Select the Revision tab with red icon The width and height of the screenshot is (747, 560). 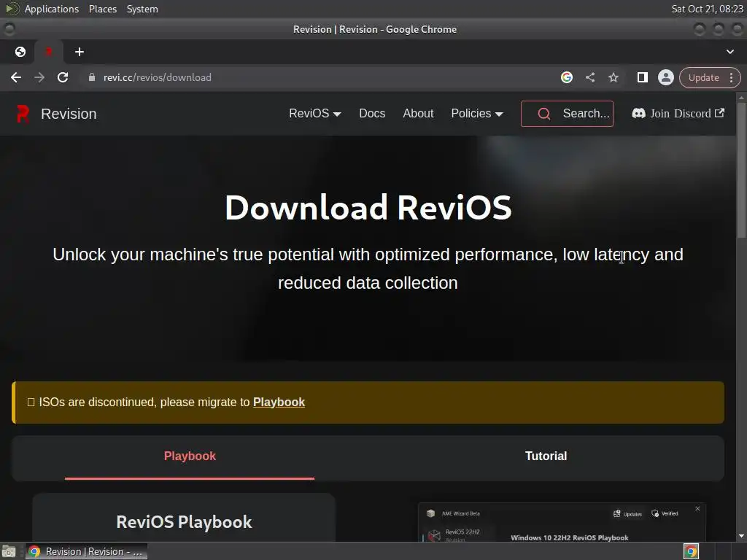[48, 52]
